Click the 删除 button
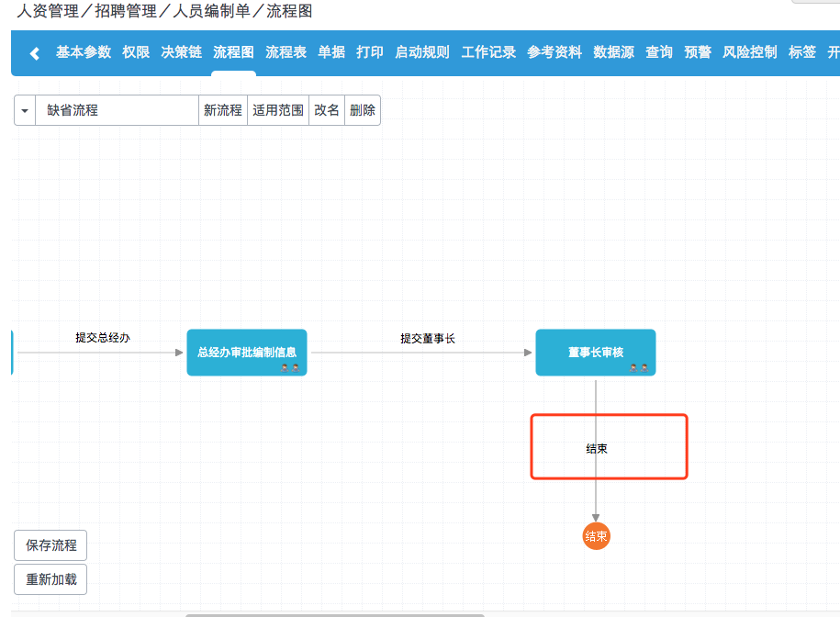Image resolution: width=840 pixels, height=617 pixels. [363, 110]
